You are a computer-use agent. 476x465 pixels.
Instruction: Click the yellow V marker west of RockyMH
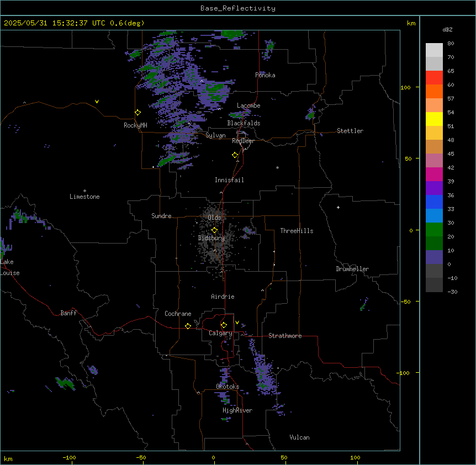tap(97, 102)
